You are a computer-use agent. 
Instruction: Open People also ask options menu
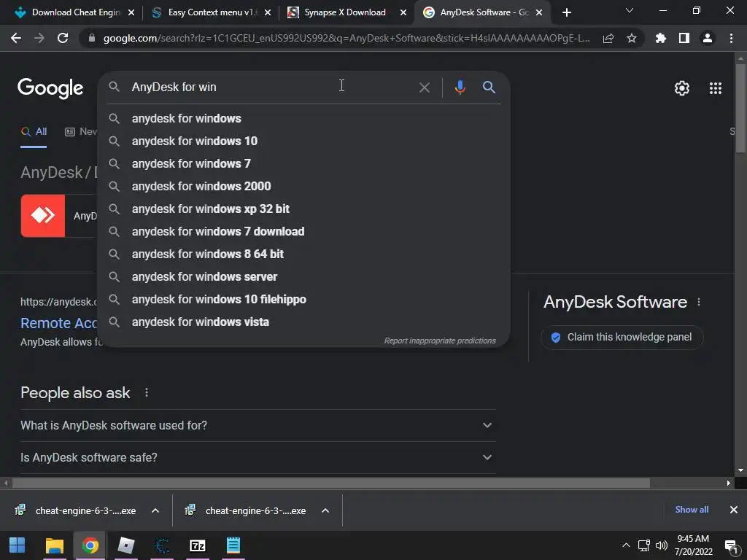coord(147,392)
